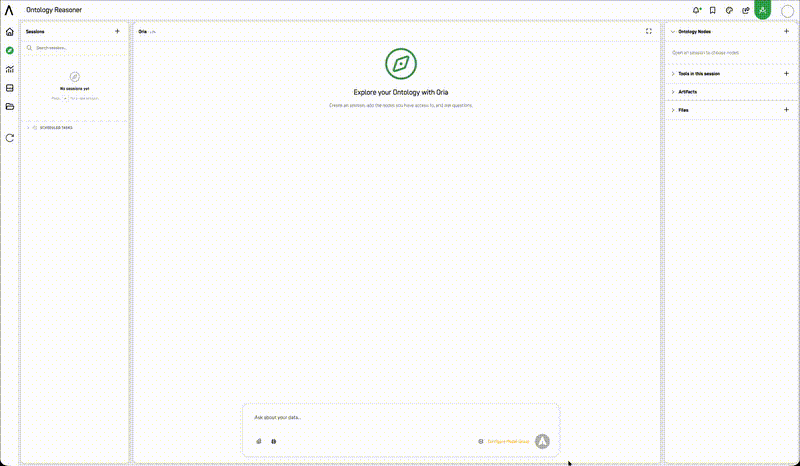Click the second icon beside attachment in chat box
This screenshot has height=466, width=800.
click(273, 441)
